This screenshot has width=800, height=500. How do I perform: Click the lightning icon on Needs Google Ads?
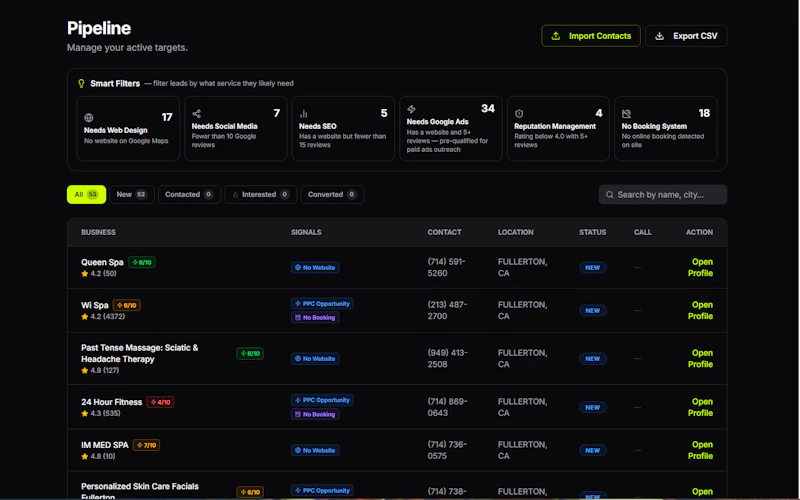pyautogui.click(x=411, y=109)
